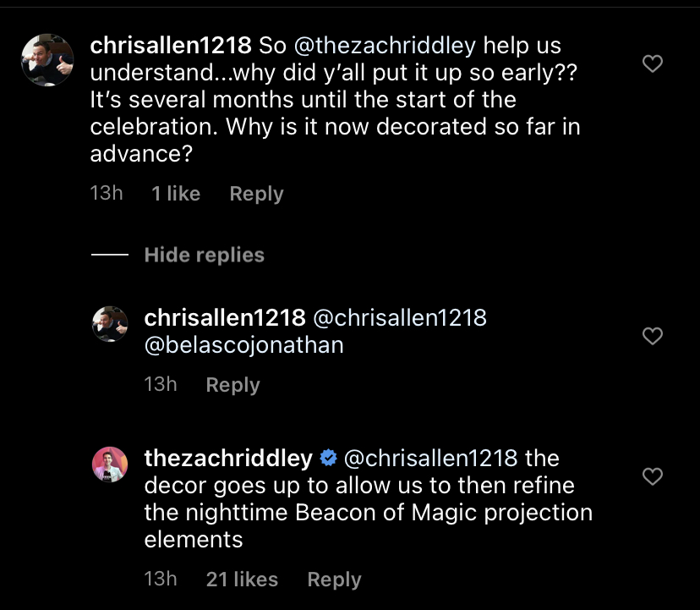Like chrisallen1218's reply tagging @belascojonathan
The width and height of the screenshot is (700, 610).
[x=652, y=336]
